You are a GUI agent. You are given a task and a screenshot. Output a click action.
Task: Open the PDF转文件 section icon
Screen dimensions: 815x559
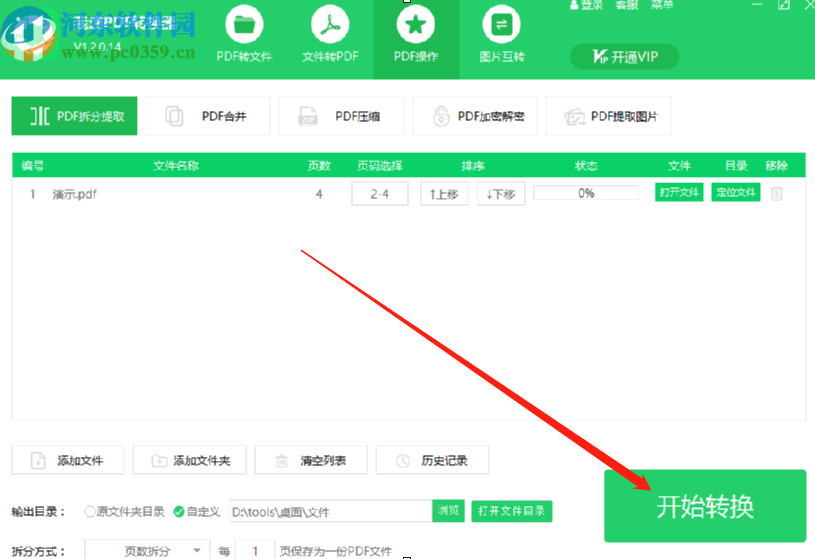244,25
